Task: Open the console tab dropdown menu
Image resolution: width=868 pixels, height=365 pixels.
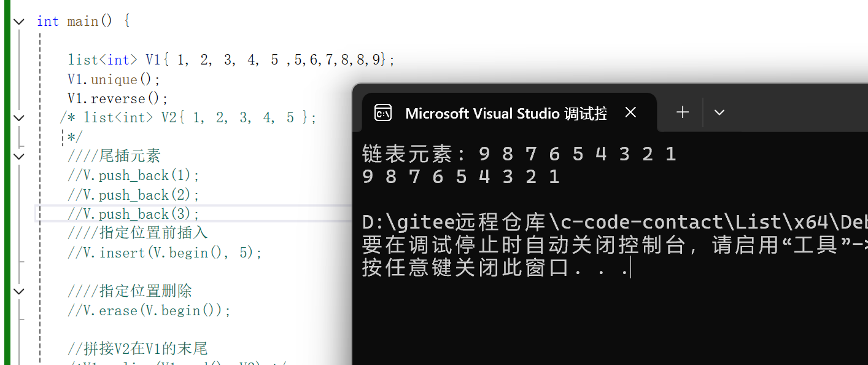Action: (719, 112)
